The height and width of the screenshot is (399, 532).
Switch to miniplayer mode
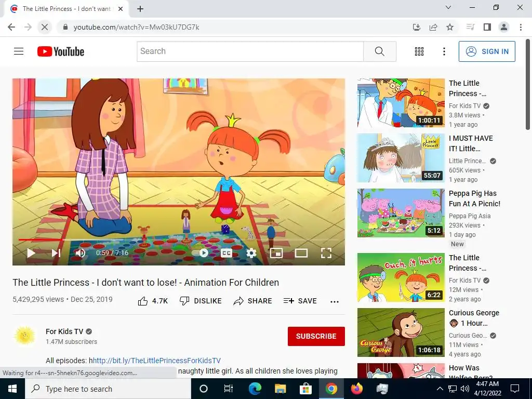click(x=276, y=253)
